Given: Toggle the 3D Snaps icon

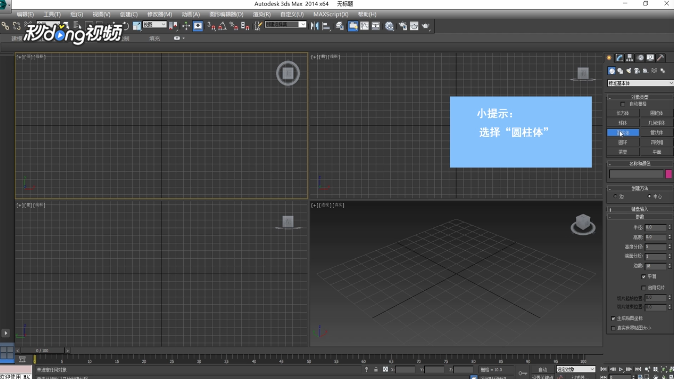Looking at the screenshot, I should pos(211,26).
